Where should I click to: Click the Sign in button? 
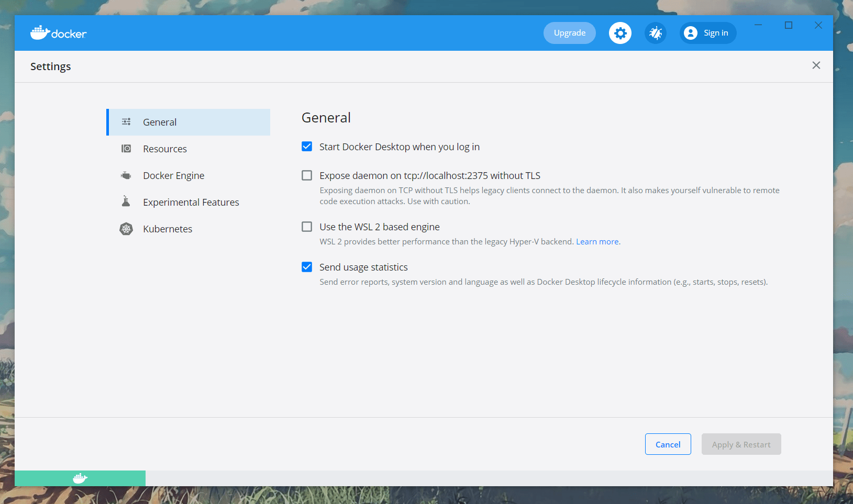708,33
